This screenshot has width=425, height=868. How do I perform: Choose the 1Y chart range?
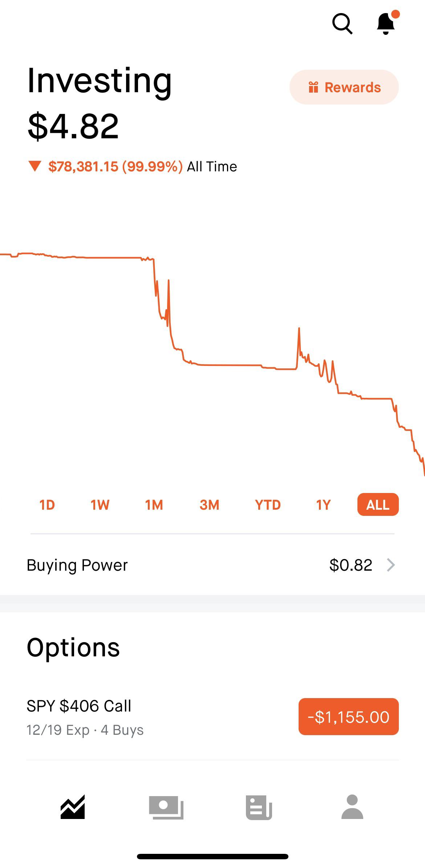323,505
